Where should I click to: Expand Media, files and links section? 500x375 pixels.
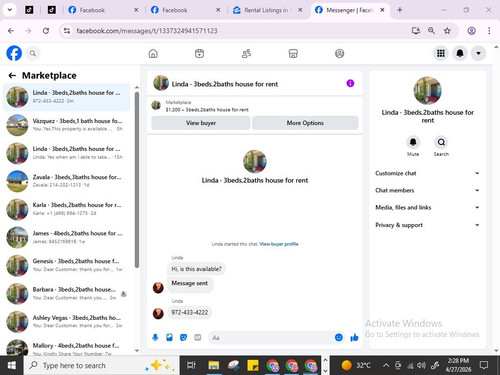coord(427,207)
